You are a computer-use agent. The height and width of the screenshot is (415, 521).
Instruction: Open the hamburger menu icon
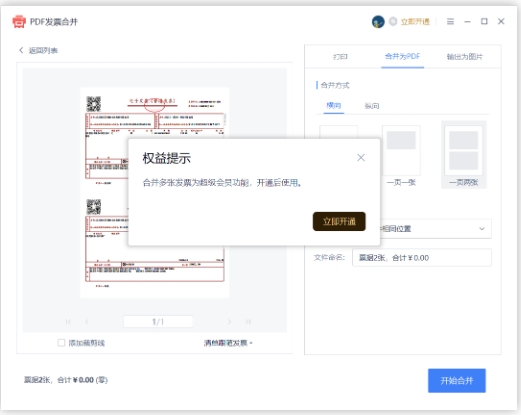[450, 22]
